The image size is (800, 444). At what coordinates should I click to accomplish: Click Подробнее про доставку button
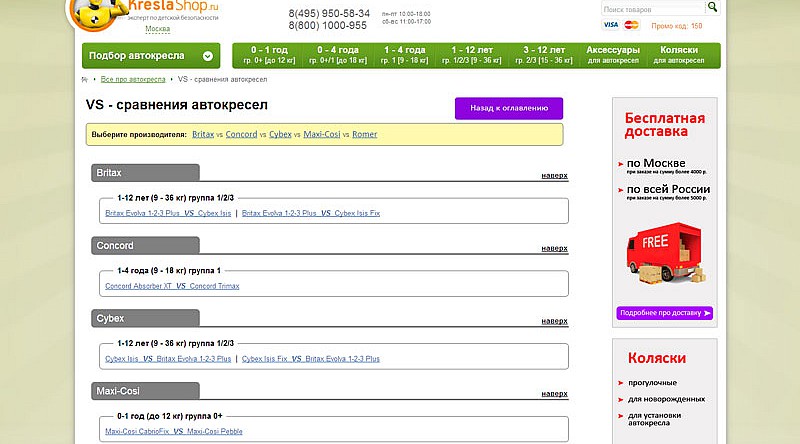point(664,313)
